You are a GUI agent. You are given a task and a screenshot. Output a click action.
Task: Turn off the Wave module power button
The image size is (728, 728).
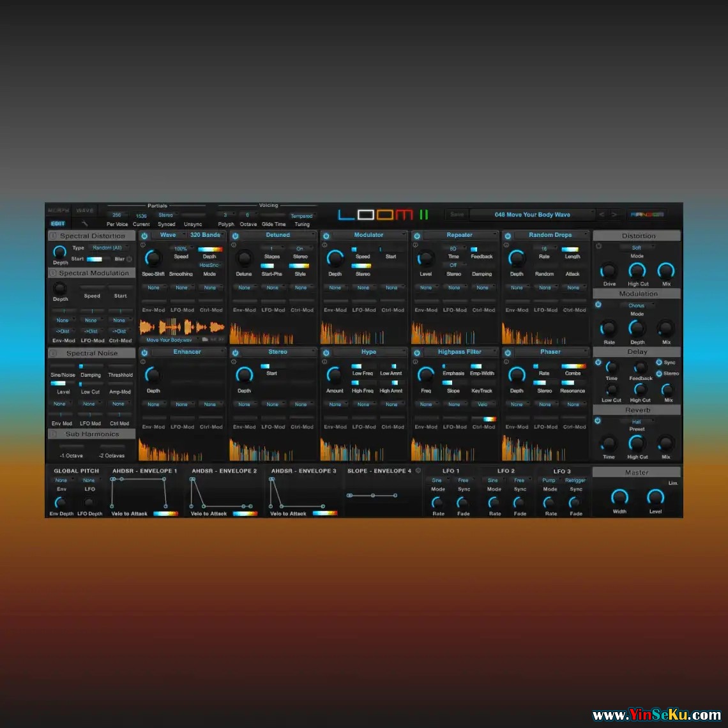coord(144,236)
